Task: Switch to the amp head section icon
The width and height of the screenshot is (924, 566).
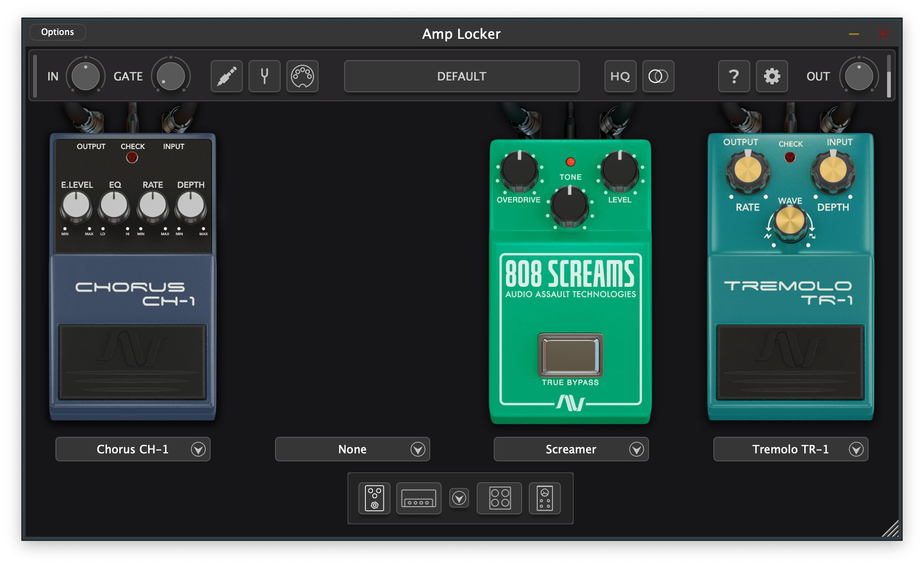Action: point(418,498)
